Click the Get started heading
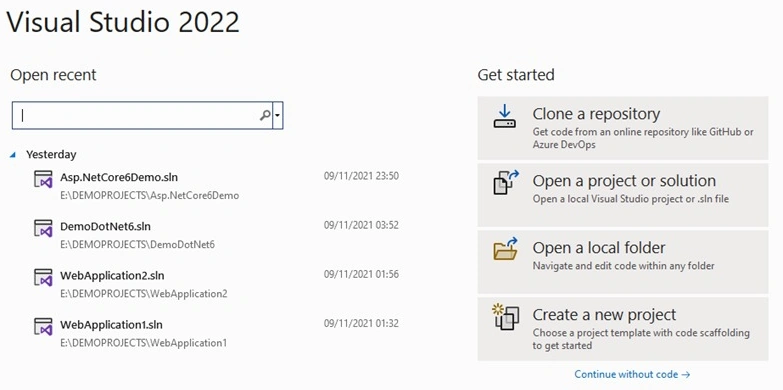Image resolution: width=783 pixels, height=390 pixels. (516, 75)
